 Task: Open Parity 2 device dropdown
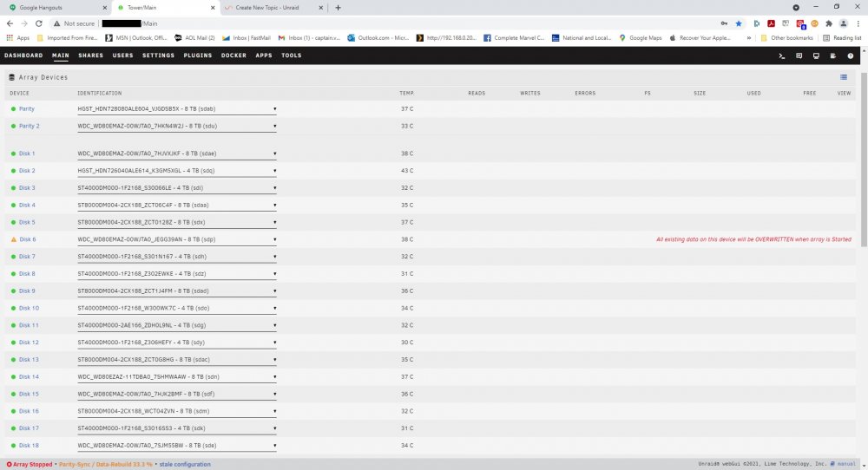176,126
